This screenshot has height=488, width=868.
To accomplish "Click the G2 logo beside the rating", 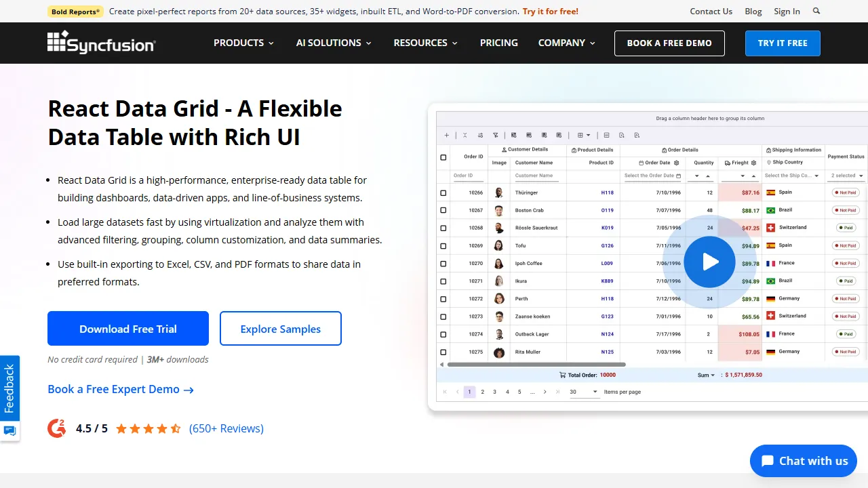I will (57, 428).
